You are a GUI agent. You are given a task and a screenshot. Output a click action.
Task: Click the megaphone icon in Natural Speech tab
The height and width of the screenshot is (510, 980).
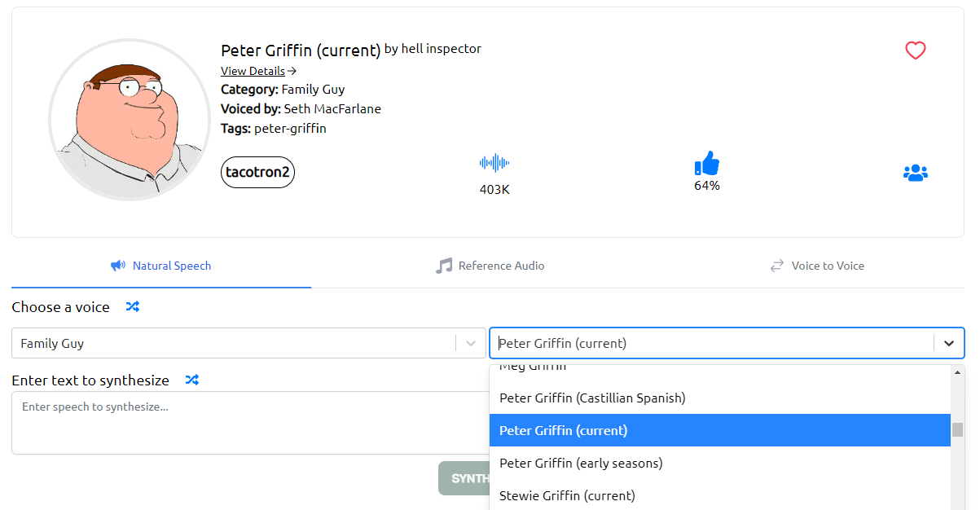tap(118, 266)
